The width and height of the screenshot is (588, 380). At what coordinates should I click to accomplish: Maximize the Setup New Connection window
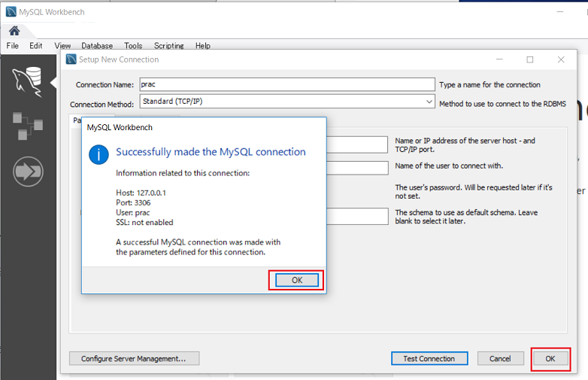pyautogui.click(x=530, y=59)
